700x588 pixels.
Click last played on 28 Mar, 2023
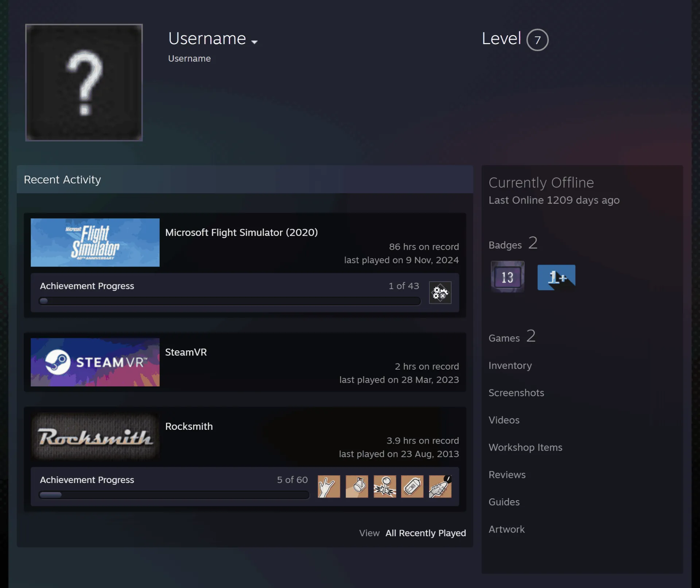click(x=399, y=380)
